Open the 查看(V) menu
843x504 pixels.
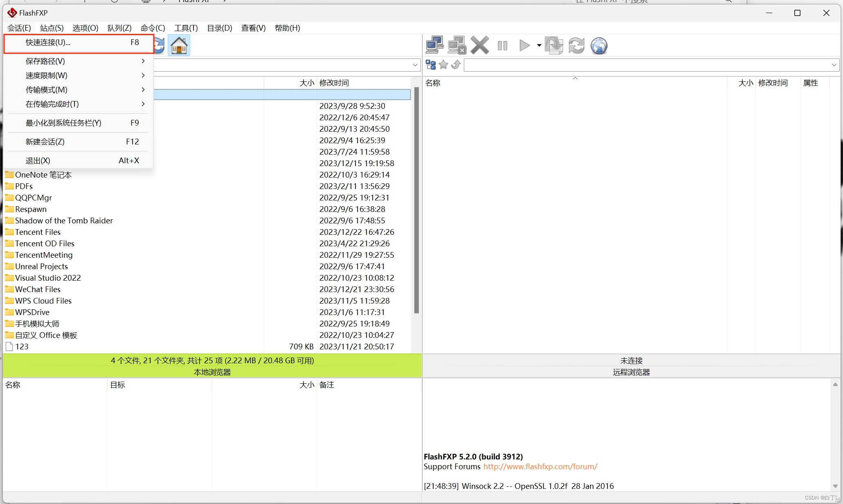[x=254, y=28]
